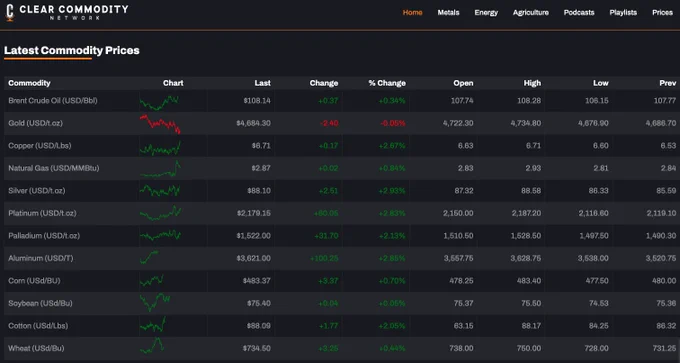680x363 pixels.
Task: Click the Clear Commodity Network logo
Action: 67,12
